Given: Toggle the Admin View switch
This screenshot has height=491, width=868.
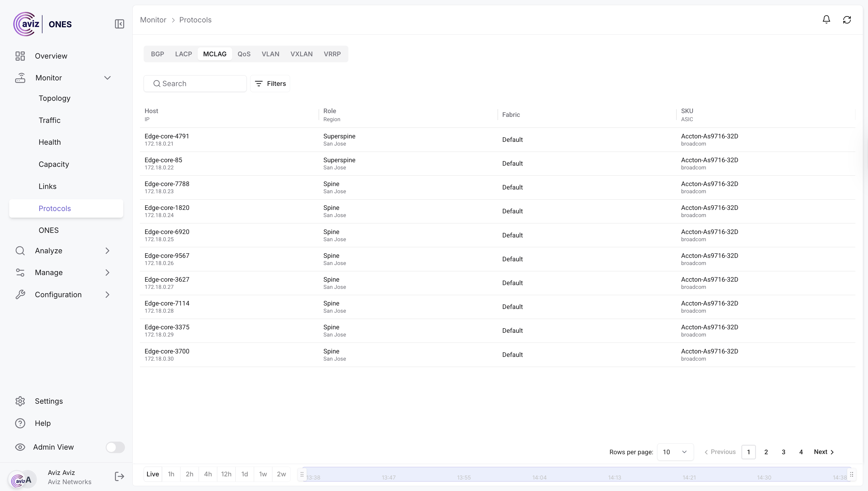Looking at the screenshot, I should pos(115,447).
